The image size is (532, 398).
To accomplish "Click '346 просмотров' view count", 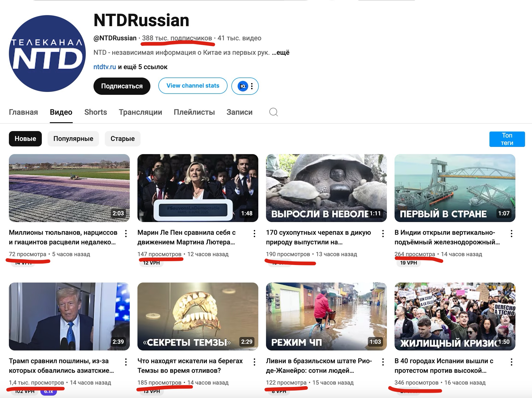I will [417, 383].
